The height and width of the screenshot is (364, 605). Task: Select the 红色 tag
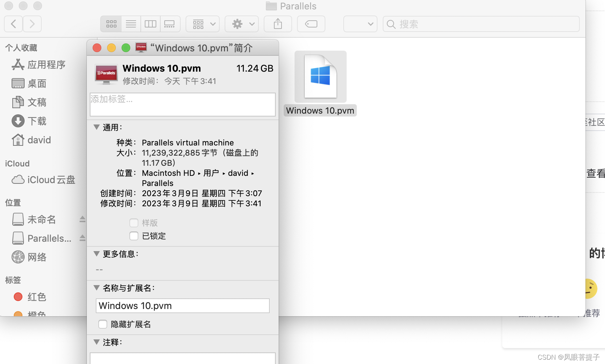coord(30,297)
